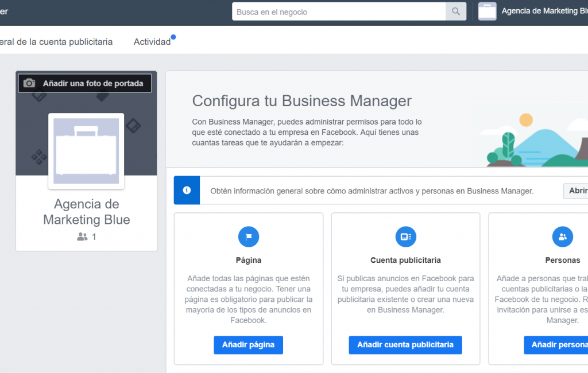
Task: Click the Personas icon
Action: pos(562,236)
